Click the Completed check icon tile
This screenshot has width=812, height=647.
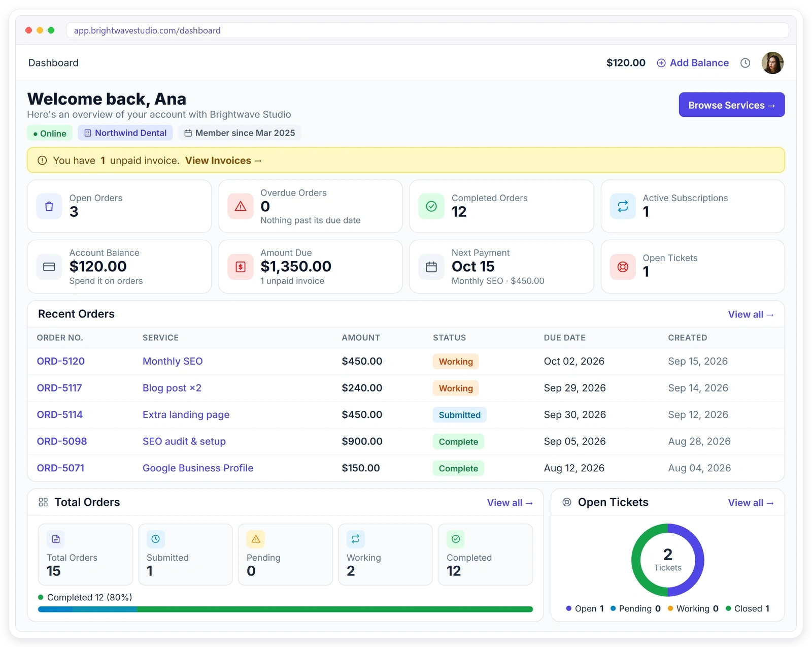[x=456, y=539]
